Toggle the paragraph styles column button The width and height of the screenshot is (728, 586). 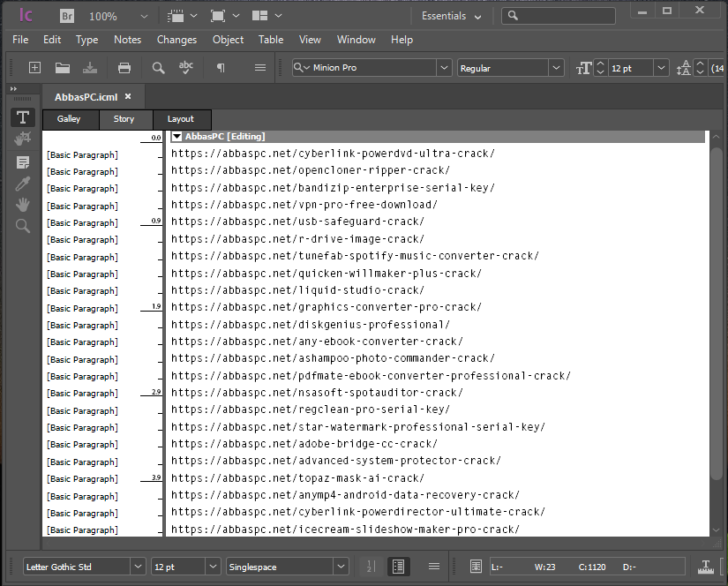[x=398, y=567]
